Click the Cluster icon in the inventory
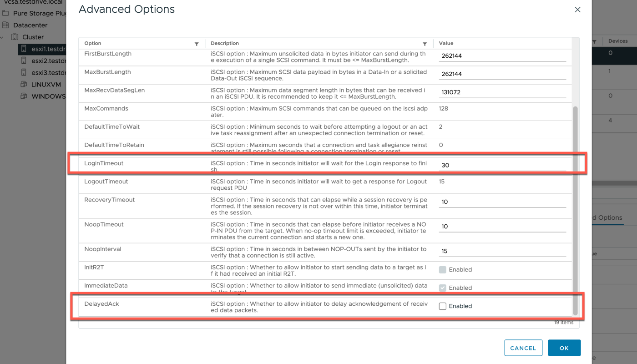The width and height of the screenshot is (637, 364). pos(15,37)
